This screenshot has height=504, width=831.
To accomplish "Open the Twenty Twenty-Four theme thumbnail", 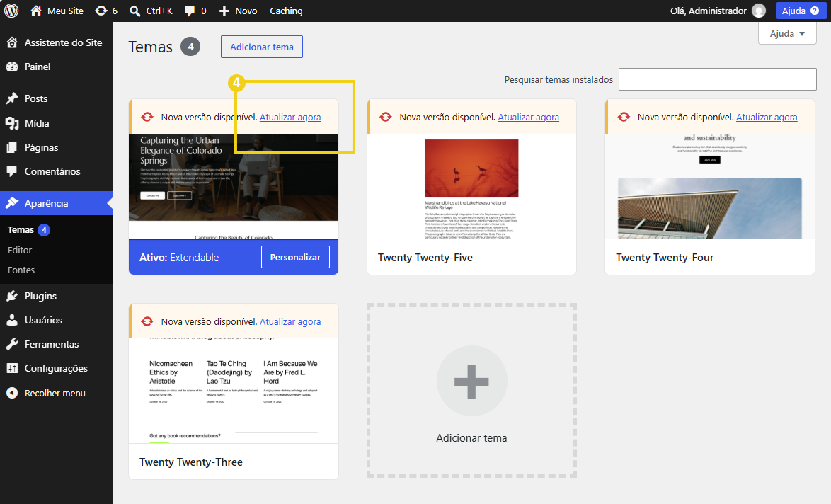I will [x=710, y=186].
